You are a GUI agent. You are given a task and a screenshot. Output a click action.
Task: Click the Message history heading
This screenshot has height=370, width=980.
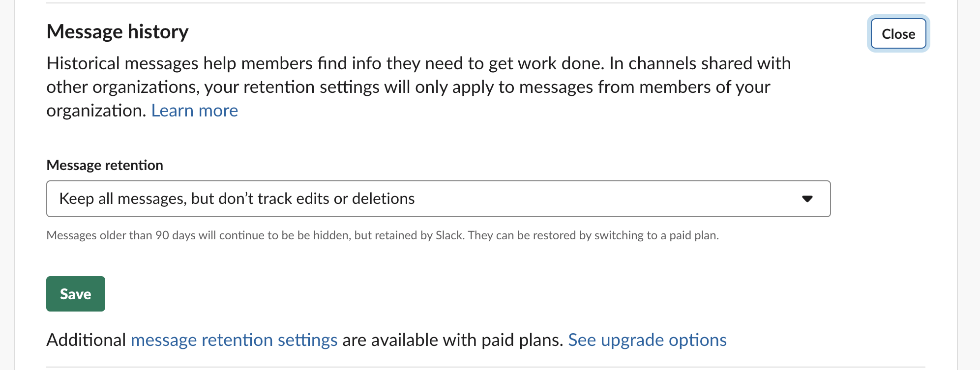tap(117, 31)
